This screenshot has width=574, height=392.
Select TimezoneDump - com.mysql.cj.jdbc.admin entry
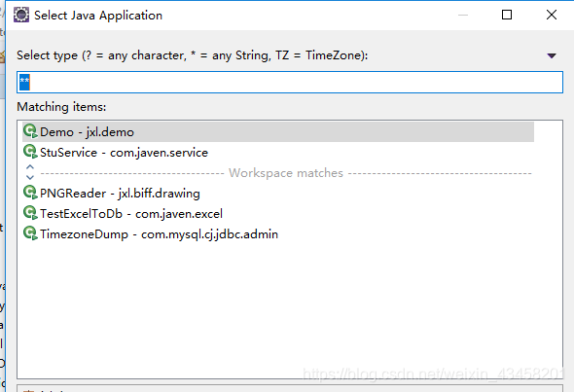click(x=278, y=233)
